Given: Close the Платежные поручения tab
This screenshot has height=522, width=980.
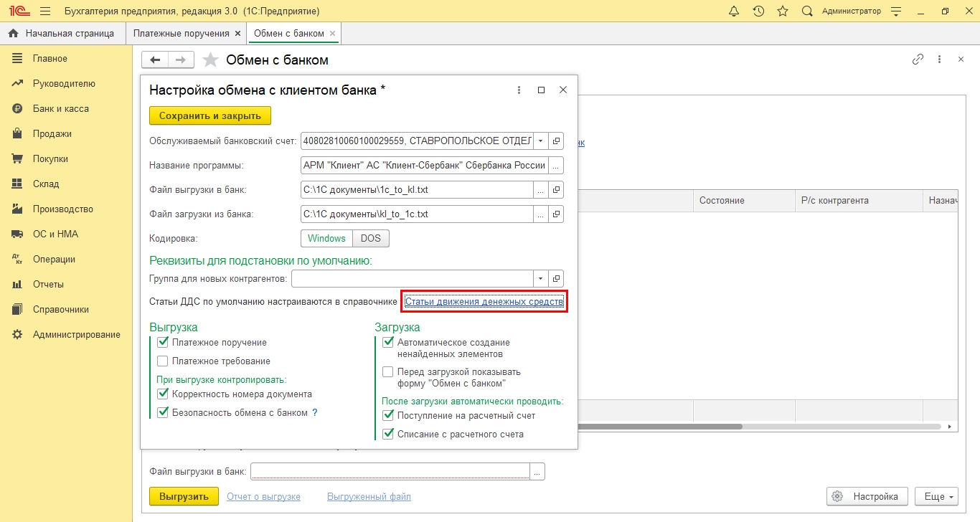Looking at the screenshot, I should pyautogui.click(x=237, y=34).
